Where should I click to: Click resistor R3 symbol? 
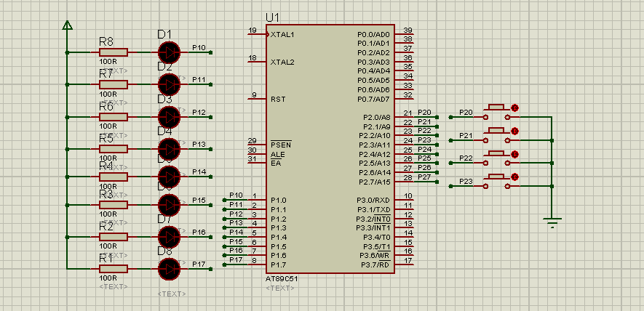114,205
